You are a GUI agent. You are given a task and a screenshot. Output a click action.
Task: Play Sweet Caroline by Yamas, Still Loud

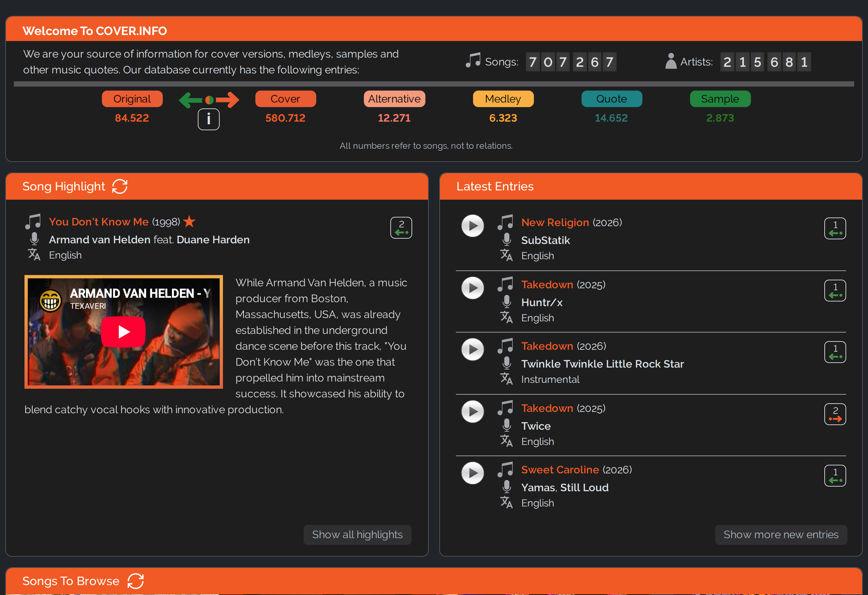click(x=472, y=473)
